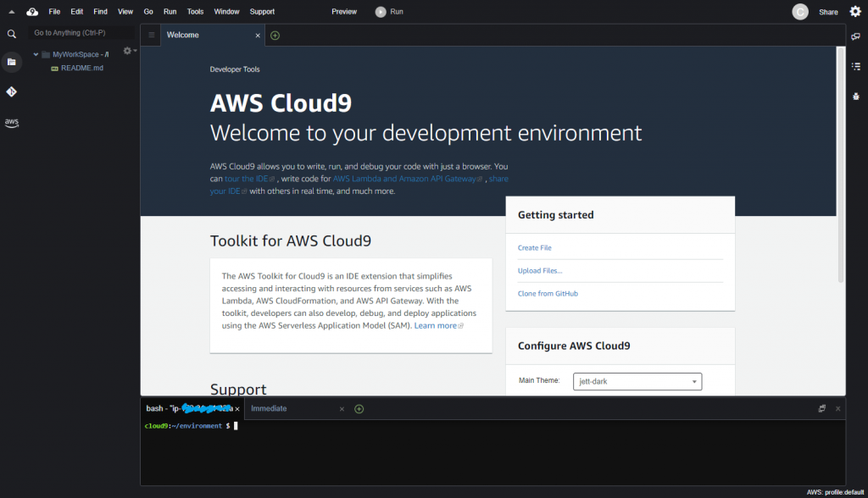
Task: Add new editor tab with plus
Action: (275, 36)
